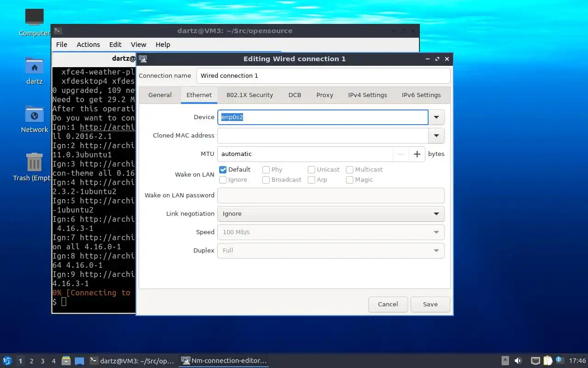
Task: Toggle the Multicast Wake on LAN checkbox
Action: (350, 170)
